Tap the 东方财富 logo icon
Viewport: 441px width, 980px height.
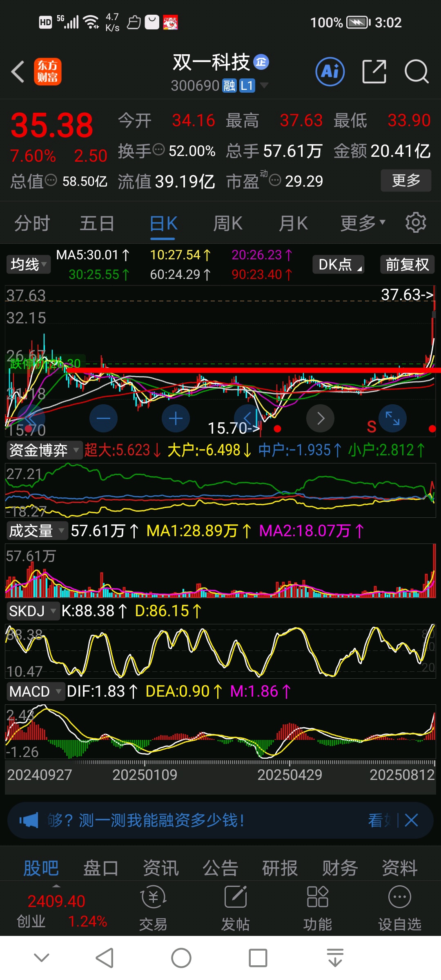(48, 71)
